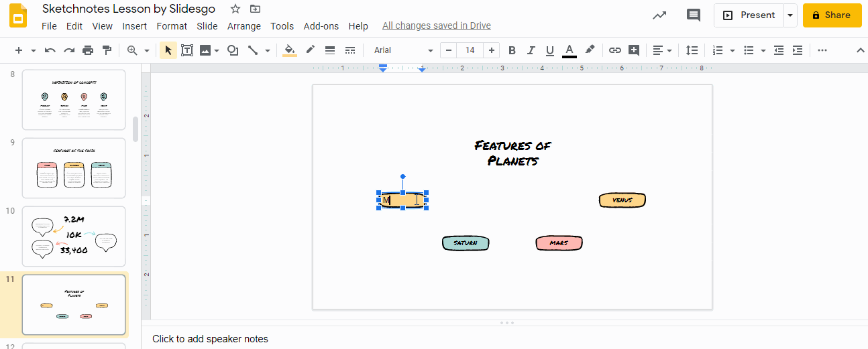The width and height of the screenshot is (868, 349).
Task: Expand the Numbered list dropdown arrow
Action: 732,50
